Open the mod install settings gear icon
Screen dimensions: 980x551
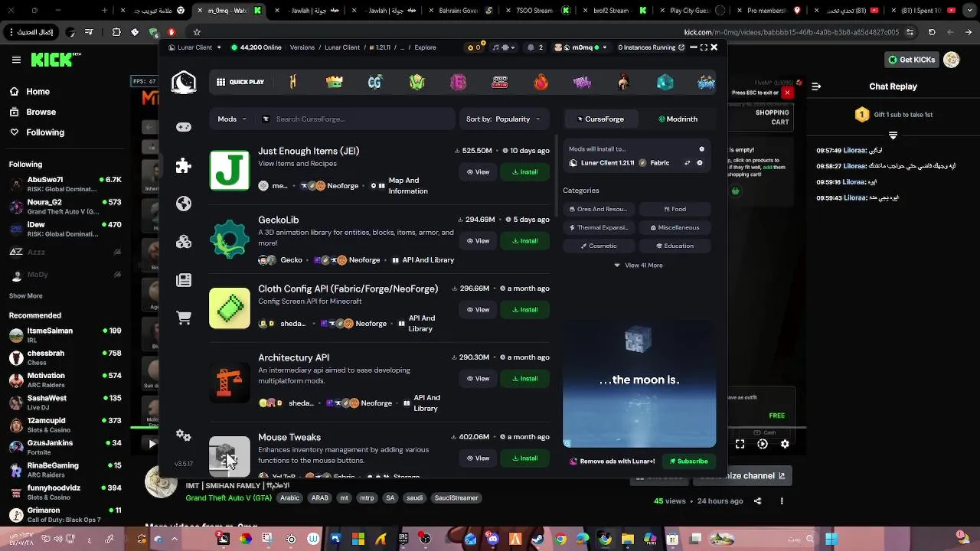pyautogui.click(x=701, y=149)
